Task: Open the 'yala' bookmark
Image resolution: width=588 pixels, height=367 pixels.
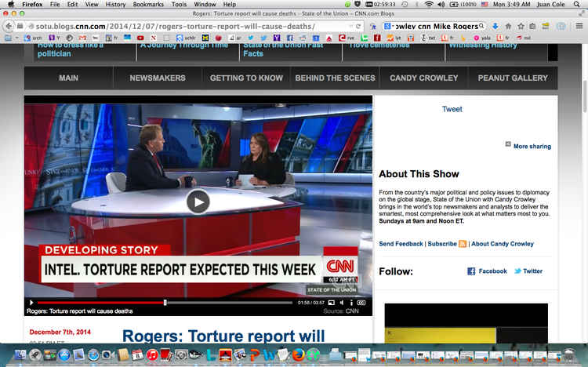Action: (x=482, y=38)
